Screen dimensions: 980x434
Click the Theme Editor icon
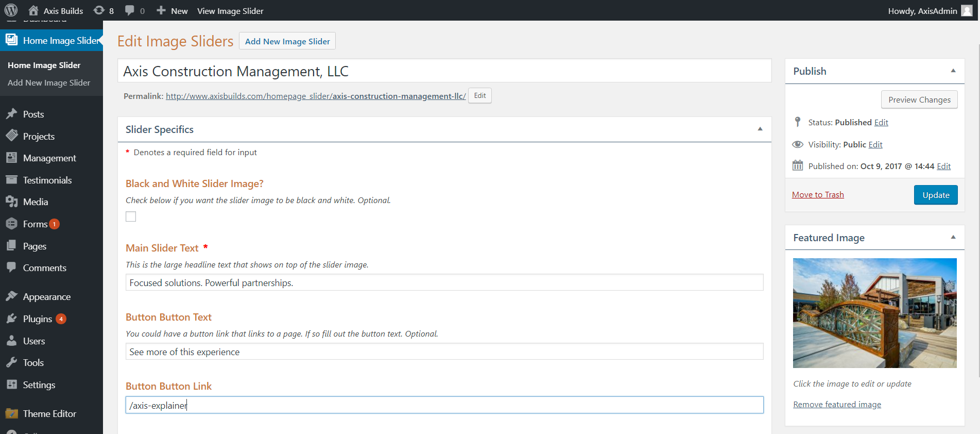11,413
